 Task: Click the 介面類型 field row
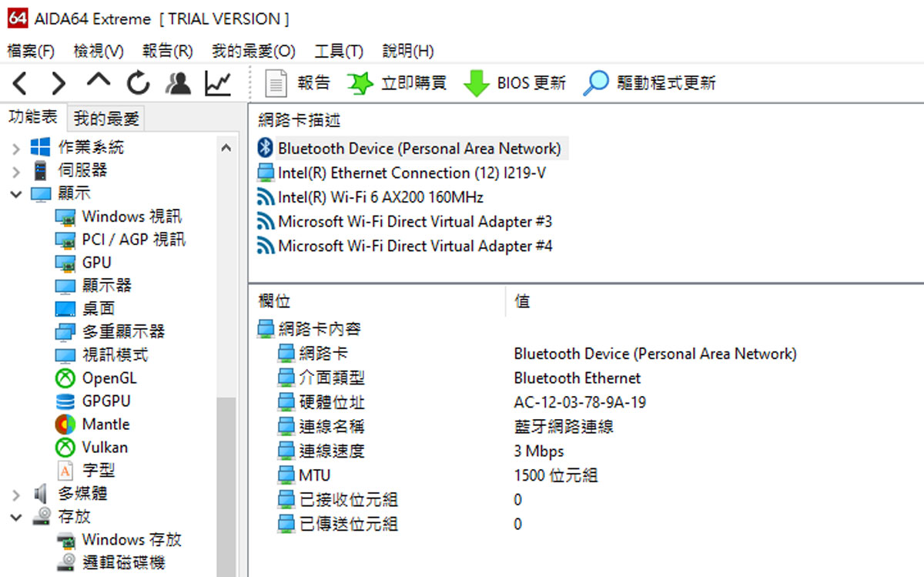click(320, 378)
